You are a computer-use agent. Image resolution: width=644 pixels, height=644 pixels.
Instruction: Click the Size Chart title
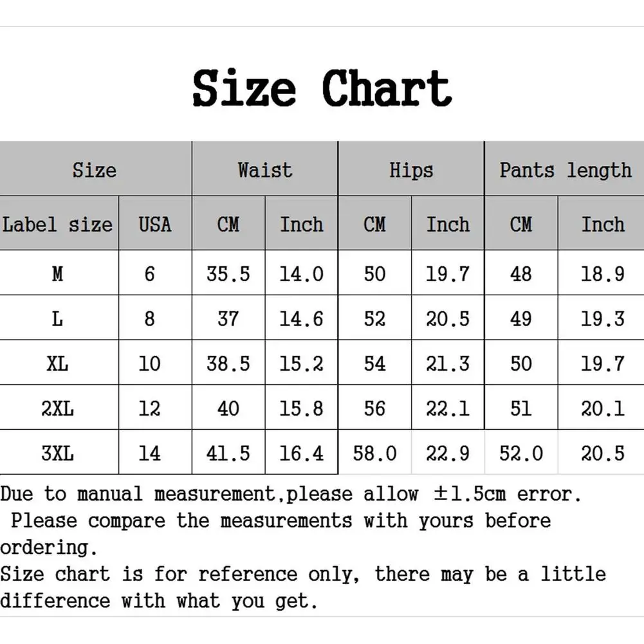pyautogui.click(x=322, y=89)
